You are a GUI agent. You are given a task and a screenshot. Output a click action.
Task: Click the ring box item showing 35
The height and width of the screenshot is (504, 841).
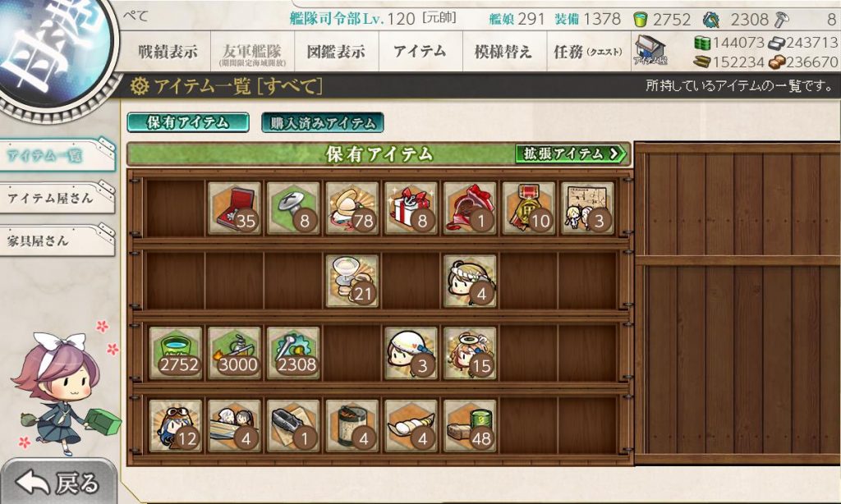click(234, 208)
